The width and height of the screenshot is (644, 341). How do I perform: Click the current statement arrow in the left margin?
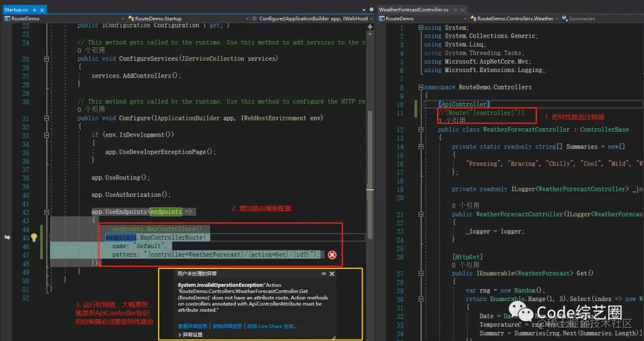point(7,237)
